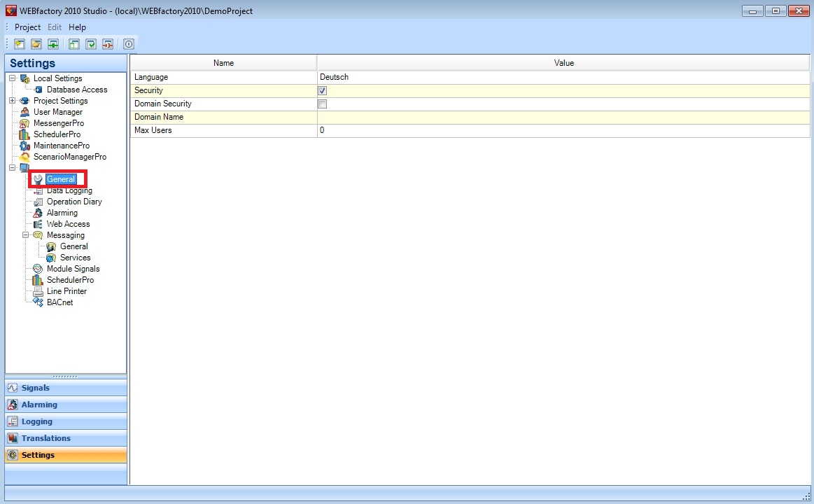Collapse the Local Settings tree node
This screenshot has height=504, width=814.
click(x=12, y=78)
